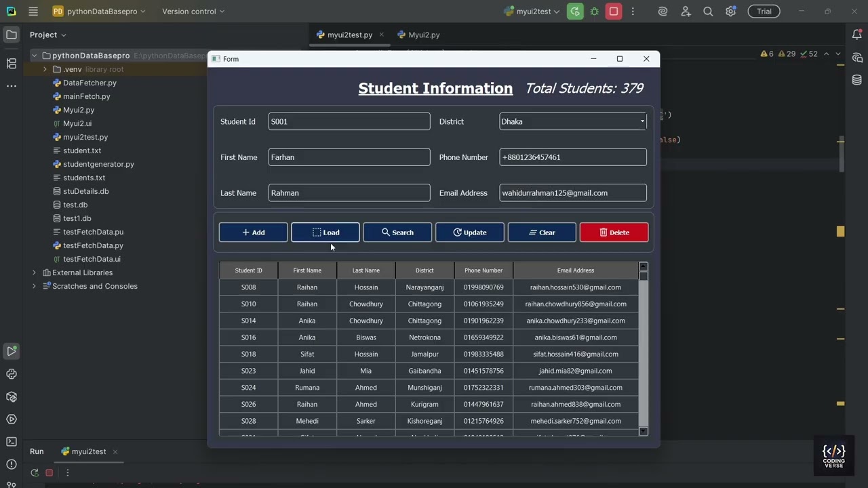The width and height of the screenshot is (868, 488).
Task: Click the District column header
Action: pos(425,270)
